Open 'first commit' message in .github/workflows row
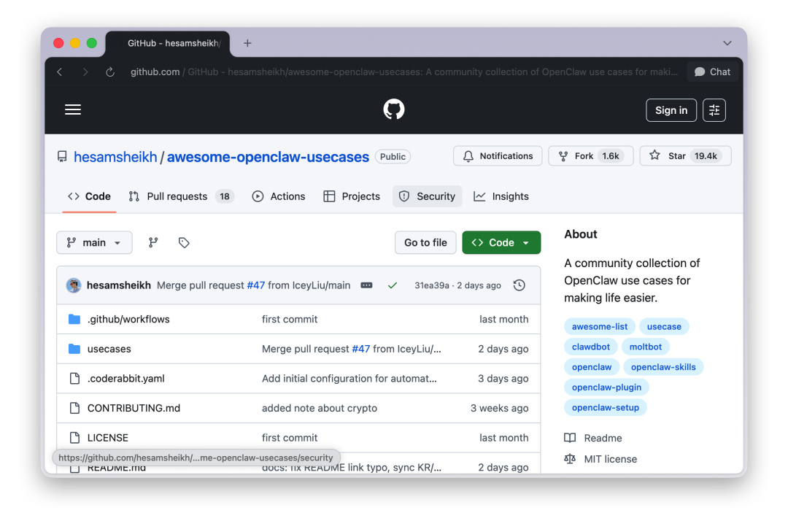Screen dimensions: 788x532 [290, 319]
